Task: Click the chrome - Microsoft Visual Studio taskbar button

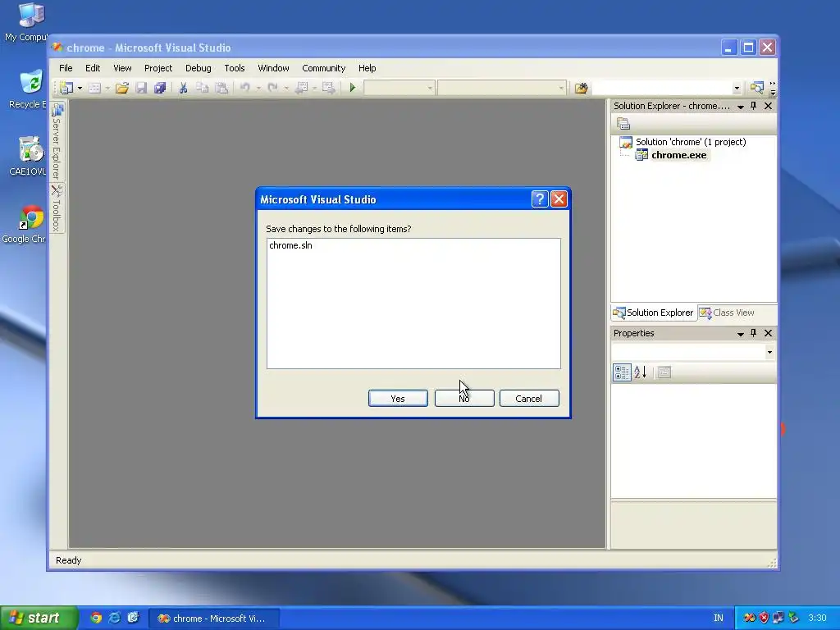Action: point(214,619)
